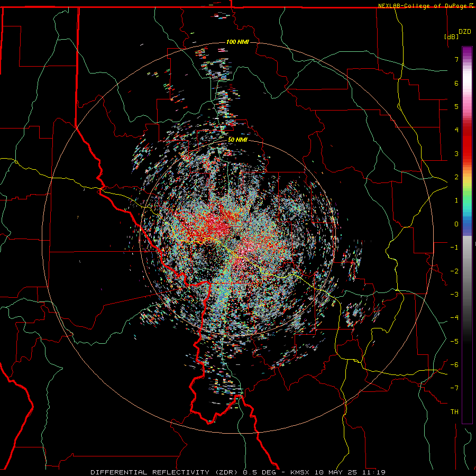
Task: Click the [dB] unit label
Action: tap(452, 36)
